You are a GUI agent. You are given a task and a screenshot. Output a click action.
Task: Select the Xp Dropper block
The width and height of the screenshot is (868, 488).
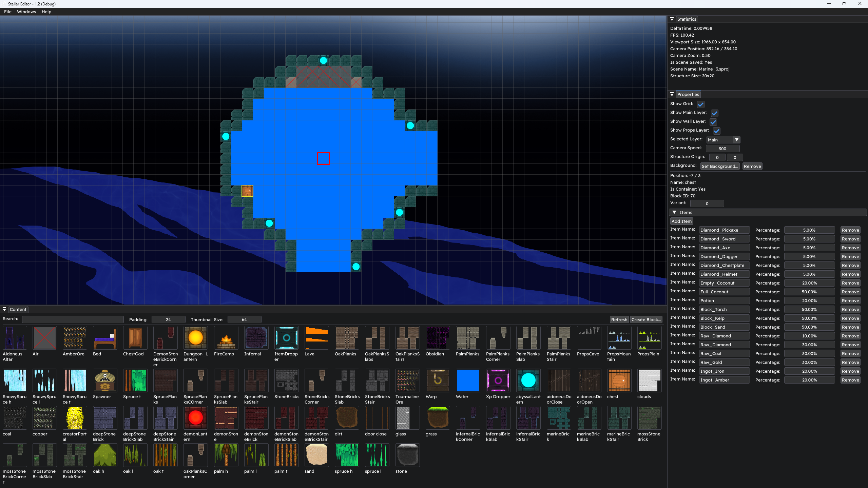498,380
